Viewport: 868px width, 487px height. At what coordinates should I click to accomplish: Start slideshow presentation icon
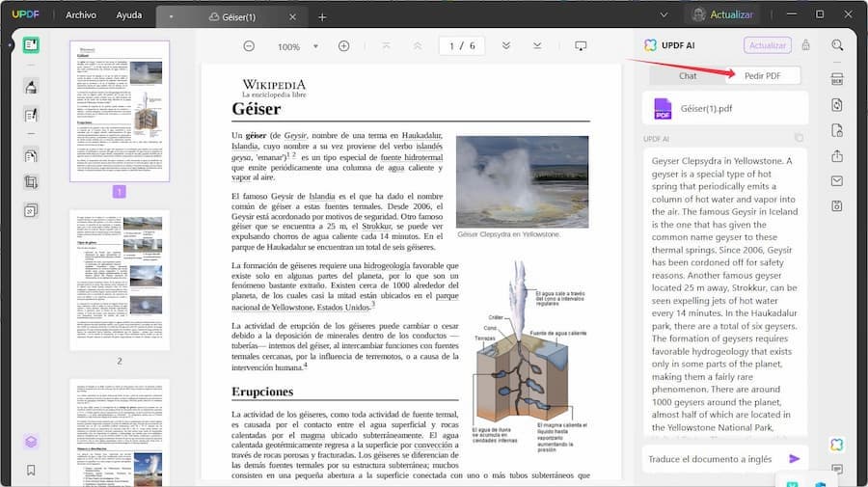(x=581, y=46)
